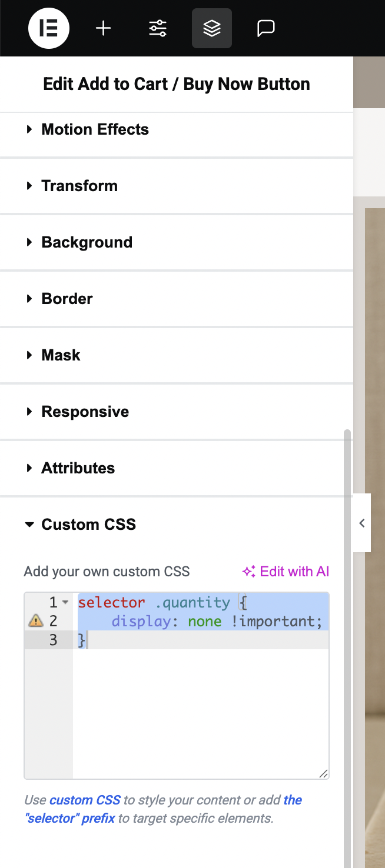Image resolution: width=385 pixels, height=868 pixels.
Task: Collapse the panel with the side arrow
Action: point(362,523)
